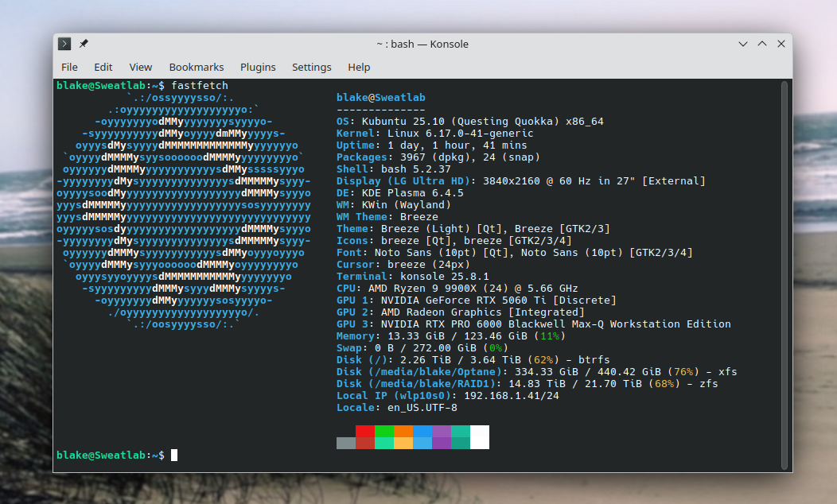Screen dimensions: 837x504
Task: Click the 'Disk (/media/blake/Optane)' line
Action: [x=536, y=372]
